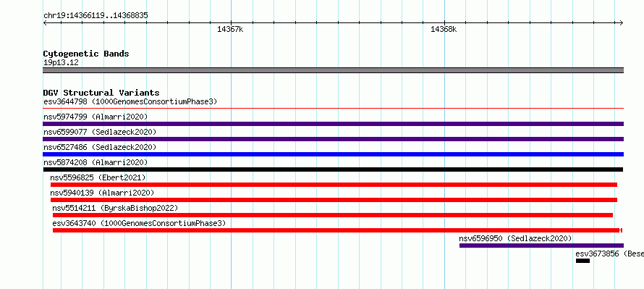Select the nsv5940139 (Almarri2020) red bar
The image size is (644, 289).
point(334,200)
